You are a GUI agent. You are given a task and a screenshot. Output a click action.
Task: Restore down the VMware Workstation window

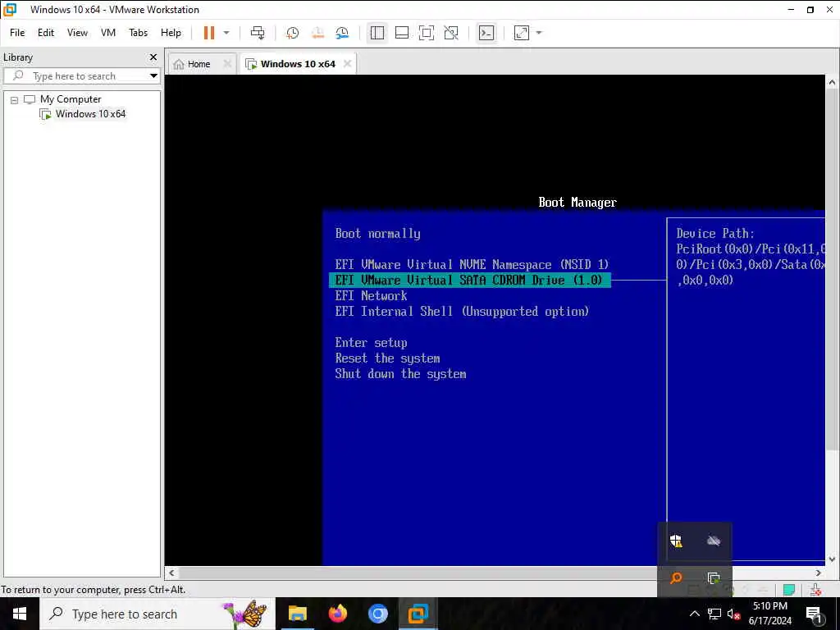tap(810, 10)
